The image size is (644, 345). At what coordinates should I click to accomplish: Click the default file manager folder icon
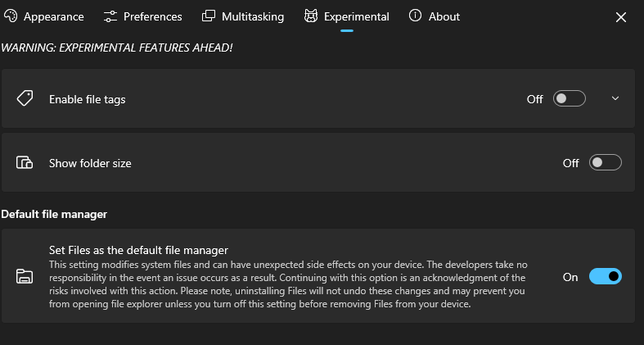[x=25, y=277]
